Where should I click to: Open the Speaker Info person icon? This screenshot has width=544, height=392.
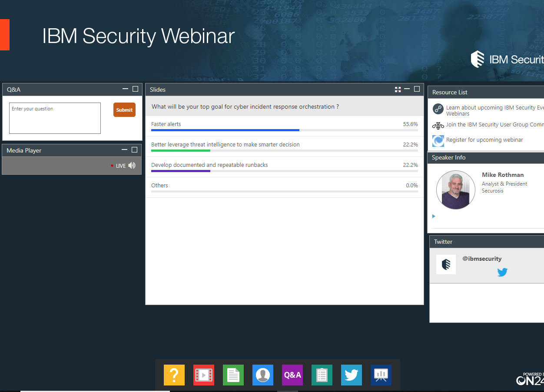point(263,375)
